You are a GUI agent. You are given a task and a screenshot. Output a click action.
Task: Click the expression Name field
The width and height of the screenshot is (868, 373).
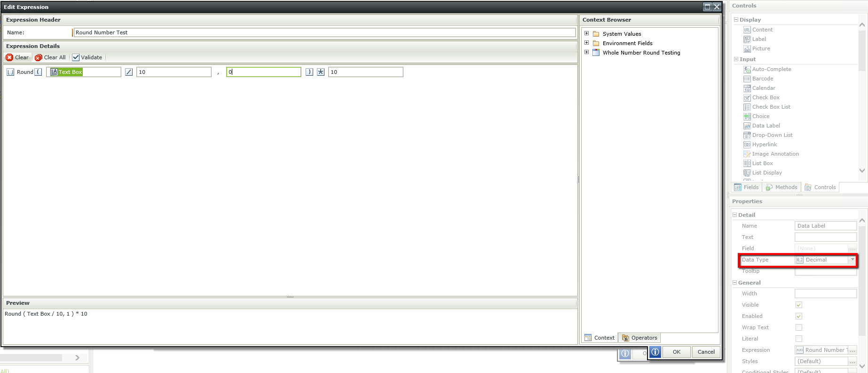[x=324, y=32]
